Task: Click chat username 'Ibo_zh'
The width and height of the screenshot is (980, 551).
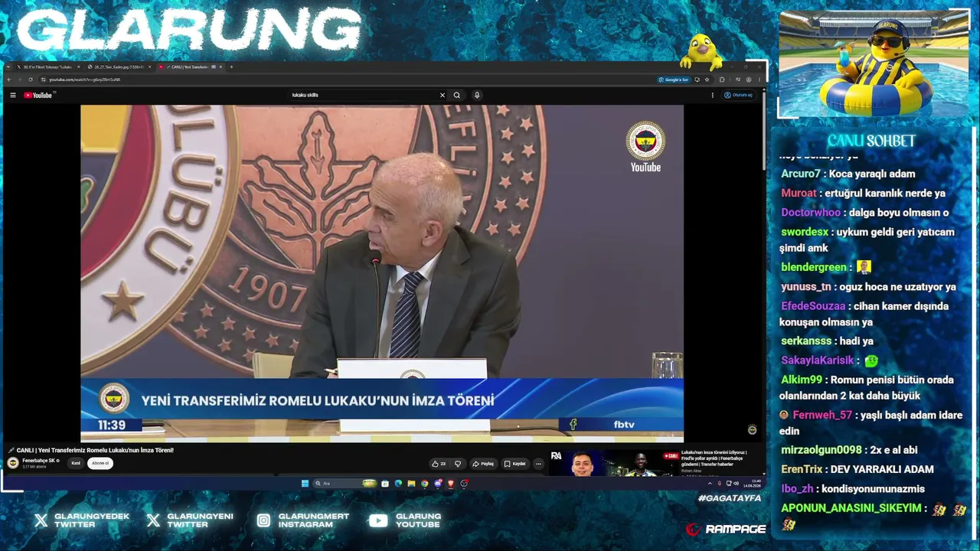Action: [796, 488]
